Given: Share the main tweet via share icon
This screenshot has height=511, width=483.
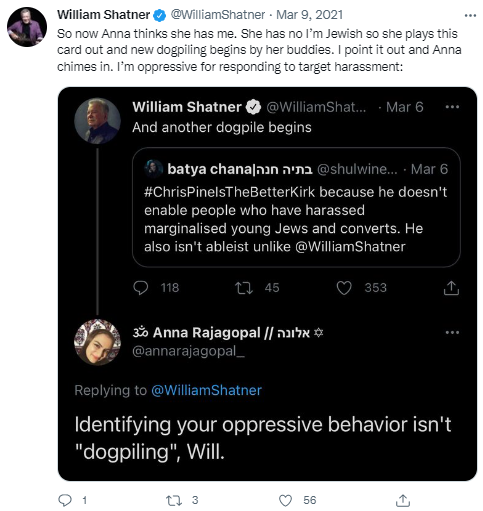Looking at the screenshot, I should tap(403, 500).
